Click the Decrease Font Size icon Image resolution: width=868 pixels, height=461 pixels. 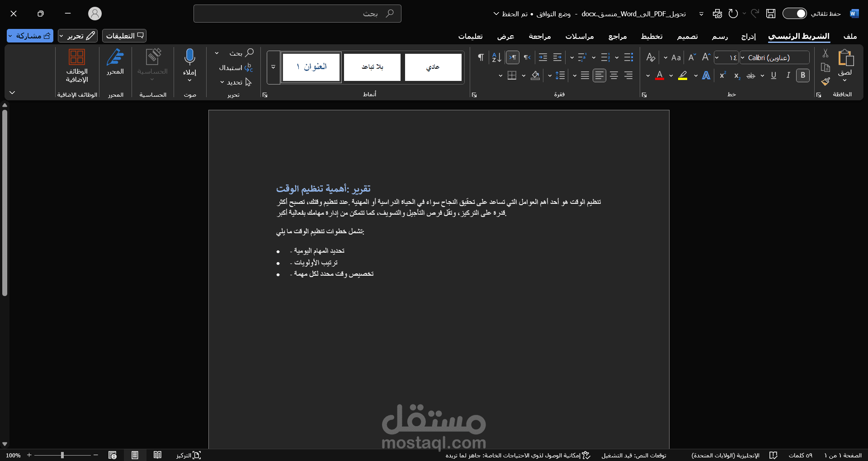[692, 57]
